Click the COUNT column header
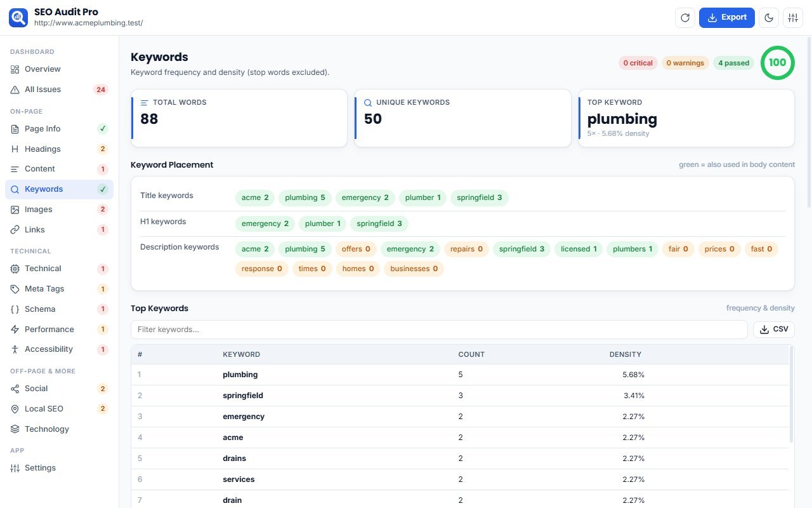Screen dimensions: 812x508 471,354
